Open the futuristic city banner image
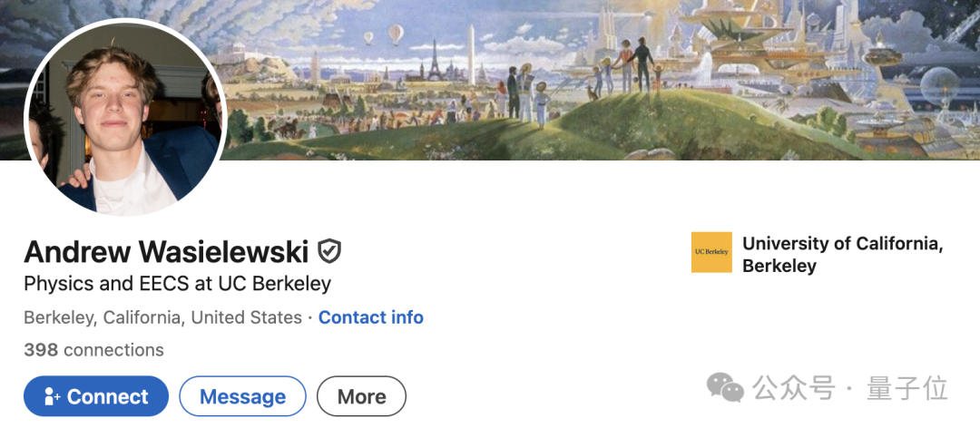This screenshot has height=428, width=980. pos(600,80)
